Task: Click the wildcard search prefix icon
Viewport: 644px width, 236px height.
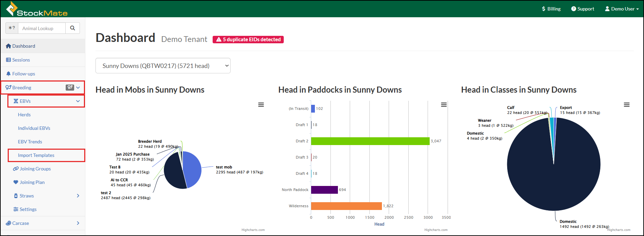Action: 12,28
